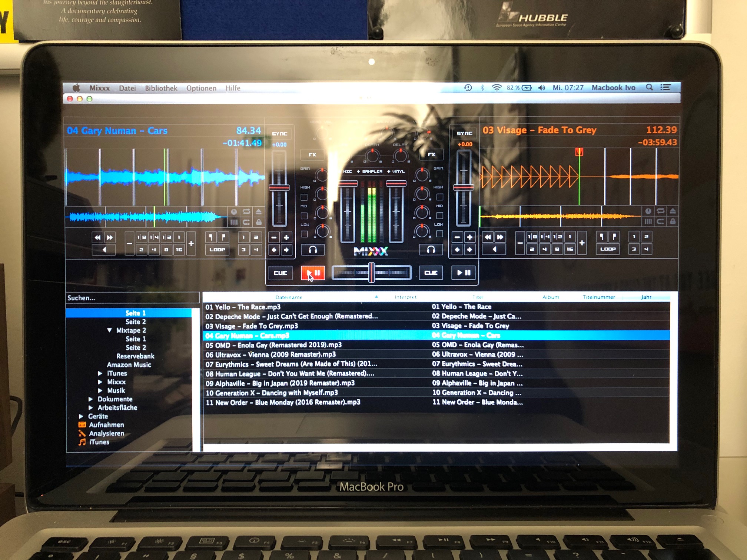This screenshot has height=560, width=747.
Task: Expand the Dokumente folder
Action: [x=90, y=399]
